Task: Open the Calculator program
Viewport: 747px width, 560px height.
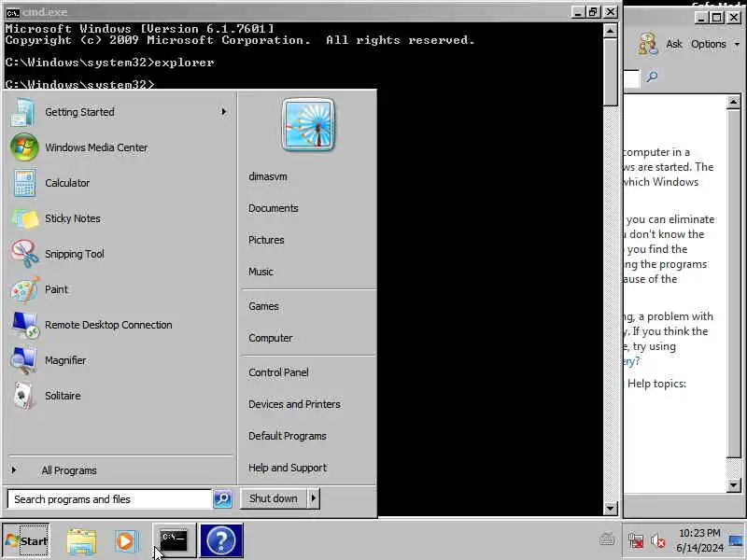Action: click(119, 183)
